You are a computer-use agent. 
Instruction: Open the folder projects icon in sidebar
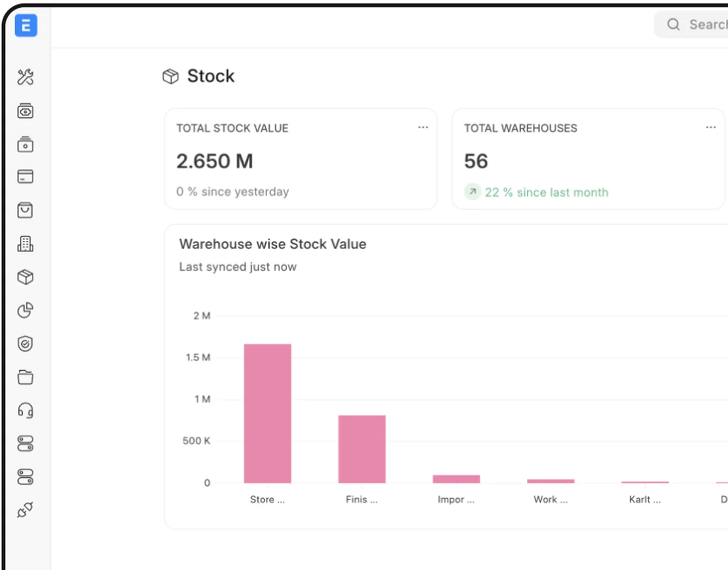[x=26, y=377]
